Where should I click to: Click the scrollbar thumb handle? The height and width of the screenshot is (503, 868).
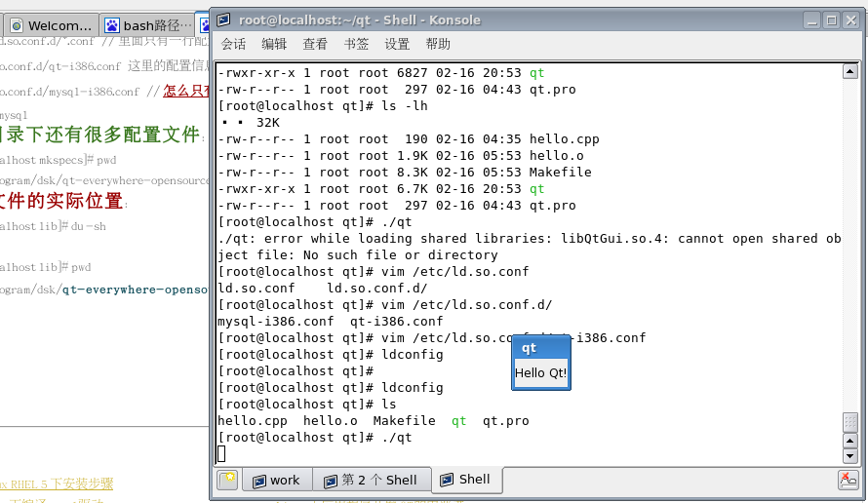(850, 423)
